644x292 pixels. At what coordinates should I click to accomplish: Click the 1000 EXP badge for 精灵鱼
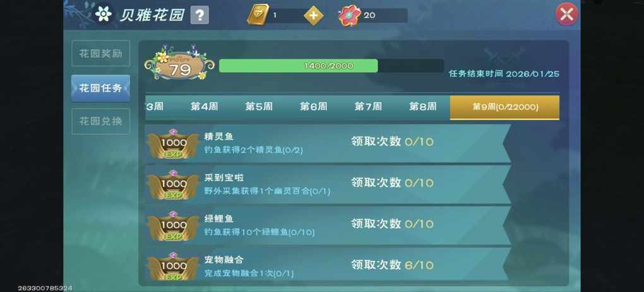[x=173, y=144]
